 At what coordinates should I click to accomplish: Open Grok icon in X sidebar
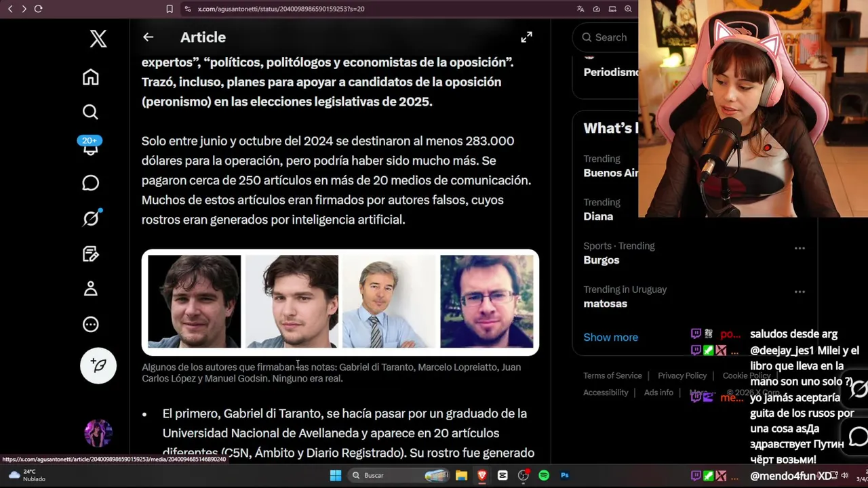91,218
